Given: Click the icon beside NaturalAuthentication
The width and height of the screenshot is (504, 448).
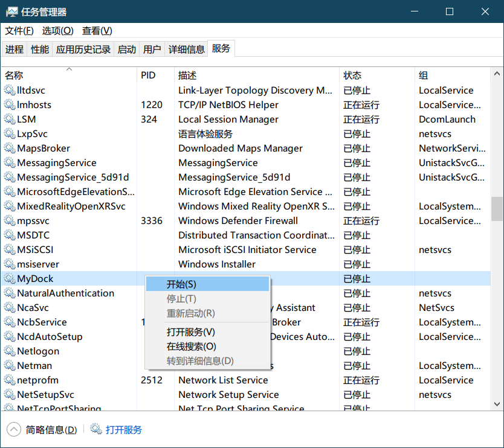Looking at the screenshot, I should tap(10, 293).
